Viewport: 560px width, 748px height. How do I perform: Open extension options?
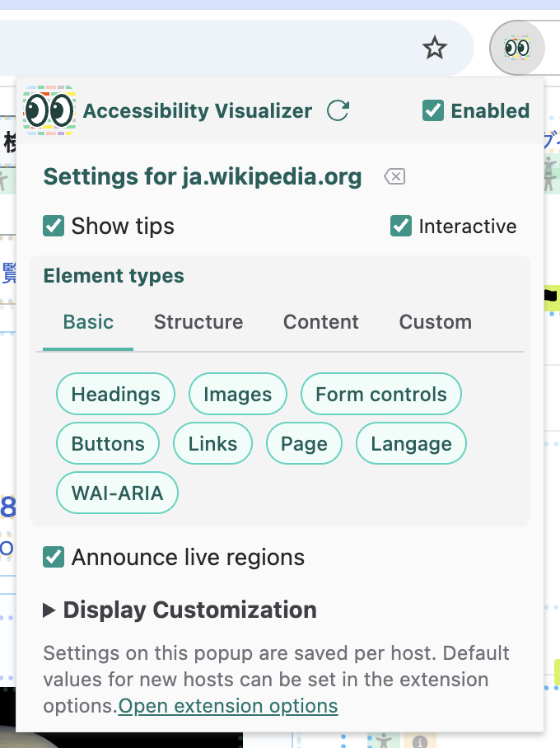(x=227, y=705)
